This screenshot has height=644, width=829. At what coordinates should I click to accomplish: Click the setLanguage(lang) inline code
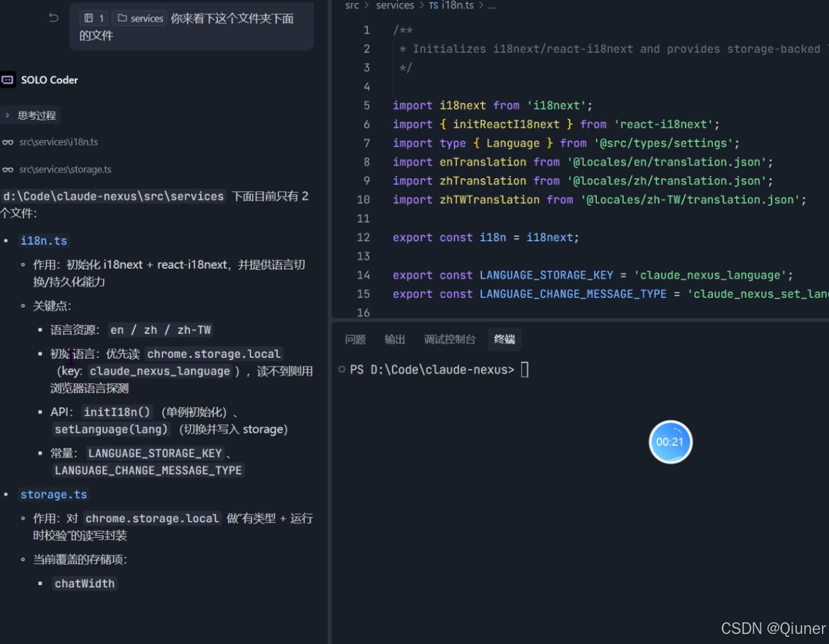111,429
